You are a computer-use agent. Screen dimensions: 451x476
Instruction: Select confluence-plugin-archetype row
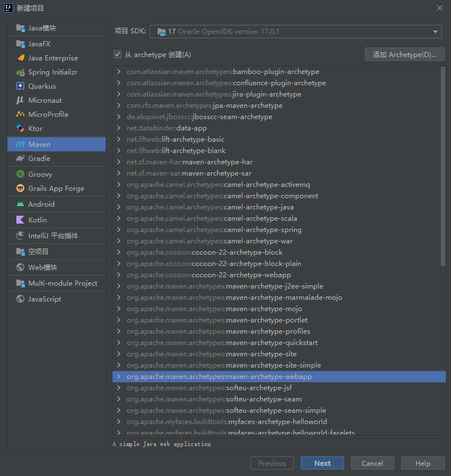tap(276, 83)
